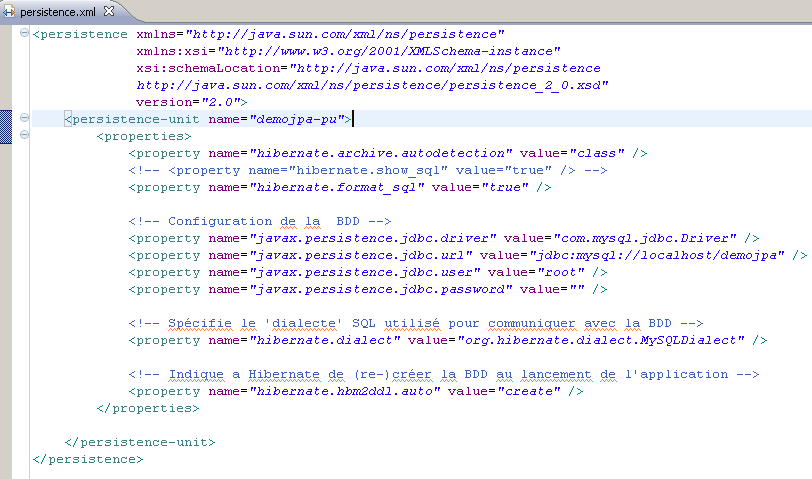
Task: Collapse the properties element fold
Action: [23, 136]
